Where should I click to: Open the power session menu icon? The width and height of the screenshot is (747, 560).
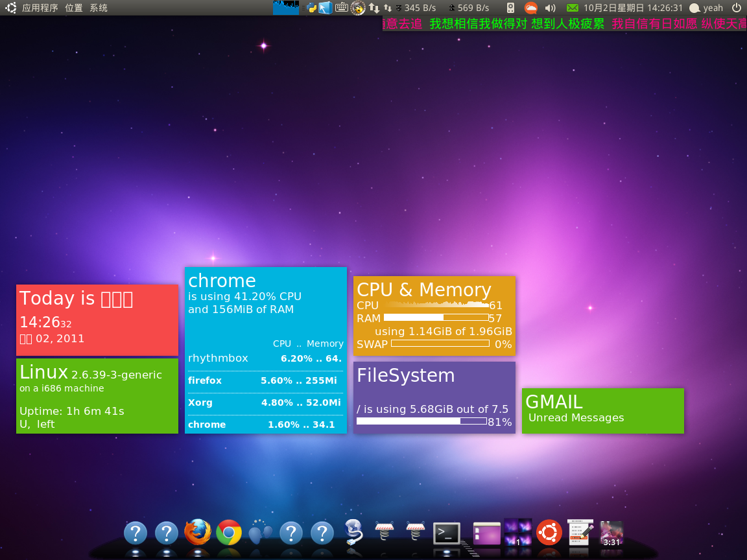[x=737, y=8]
